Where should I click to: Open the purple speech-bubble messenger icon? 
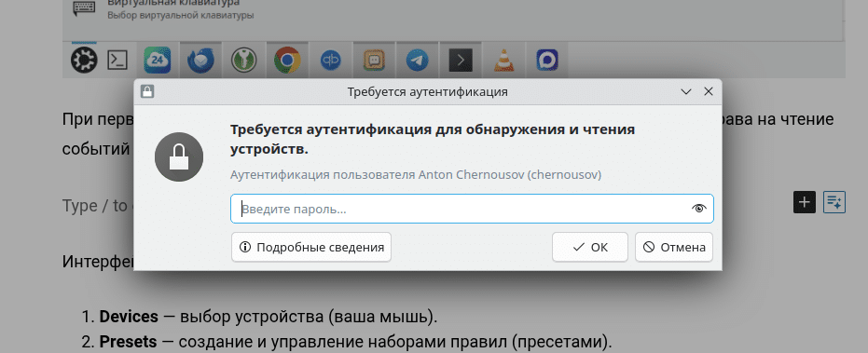[547, 60]
